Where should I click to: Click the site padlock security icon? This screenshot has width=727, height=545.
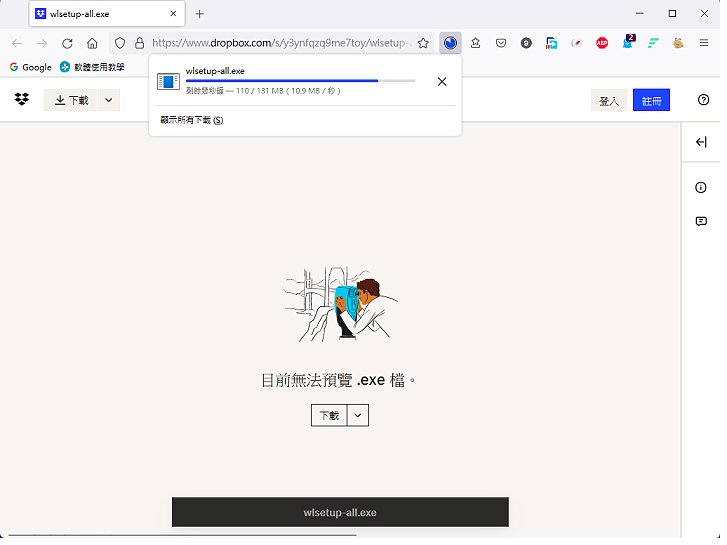[140, 44]
